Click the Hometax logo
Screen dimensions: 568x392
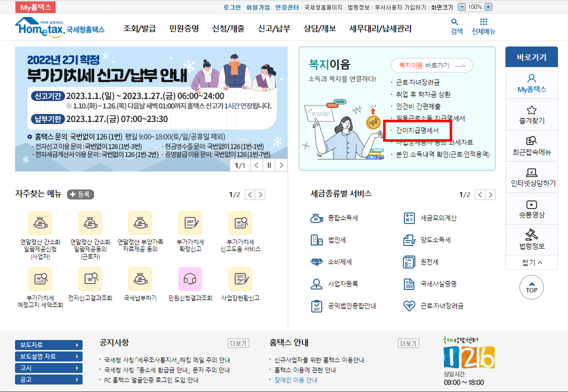(60, 27)
